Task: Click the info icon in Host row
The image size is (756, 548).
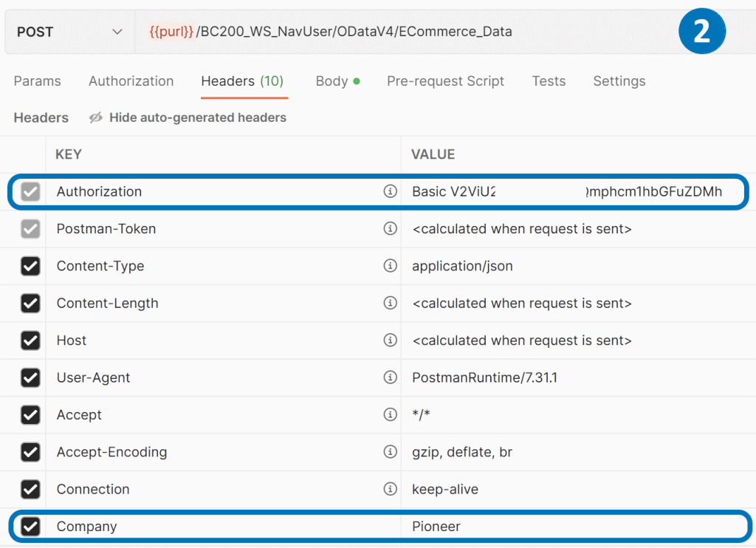Action: pos(391,340)
